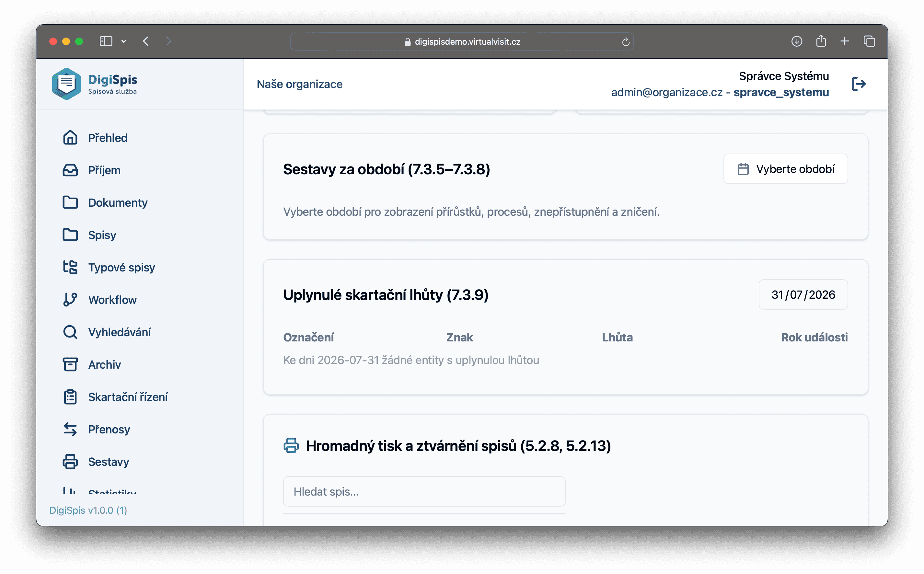Click the Naše organizace link
The height and width of the screenshot is (574, 924).
point(299,84)
